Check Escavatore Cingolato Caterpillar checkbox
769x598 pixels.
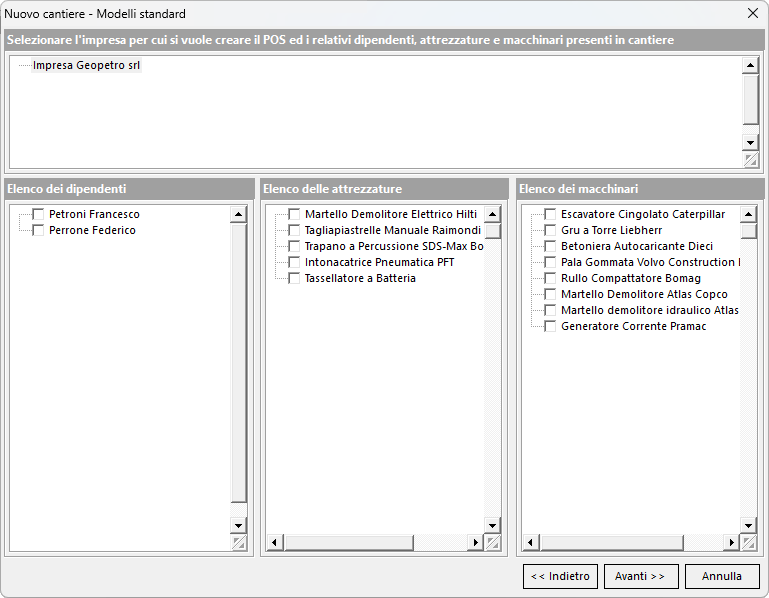point(550,214)
